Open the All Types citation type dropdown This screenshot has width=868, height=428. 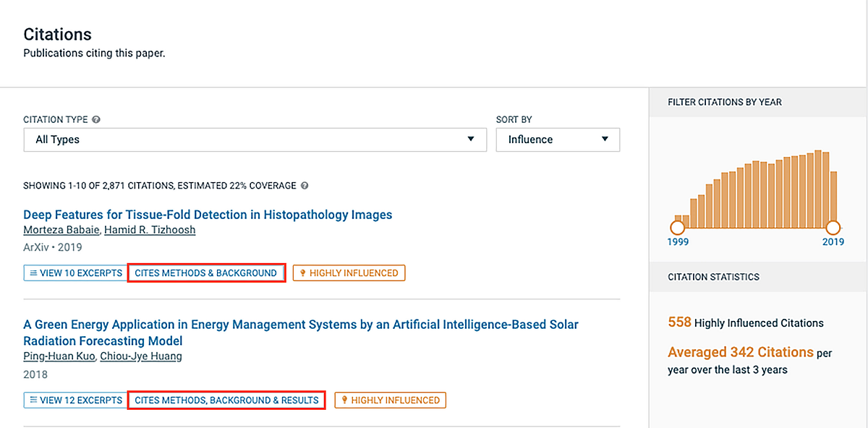[x=255, y=140]
